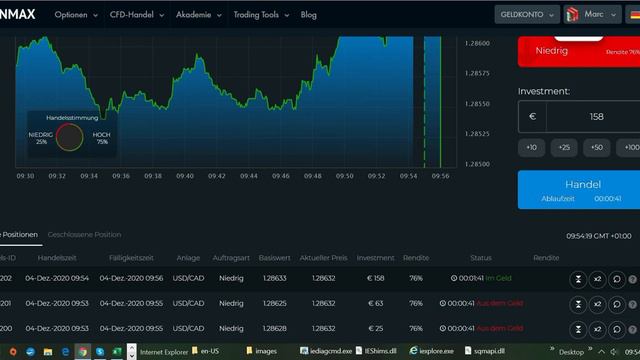Click help question mark in the €63 row
The width and height of the screenshot is (640, 360).
point(632,304)
